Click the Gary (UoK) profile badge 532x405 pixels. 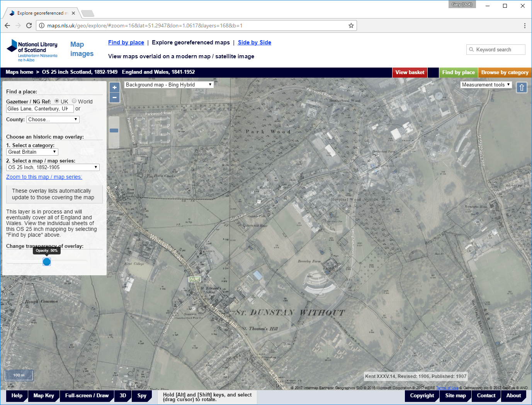pos(462,4)
